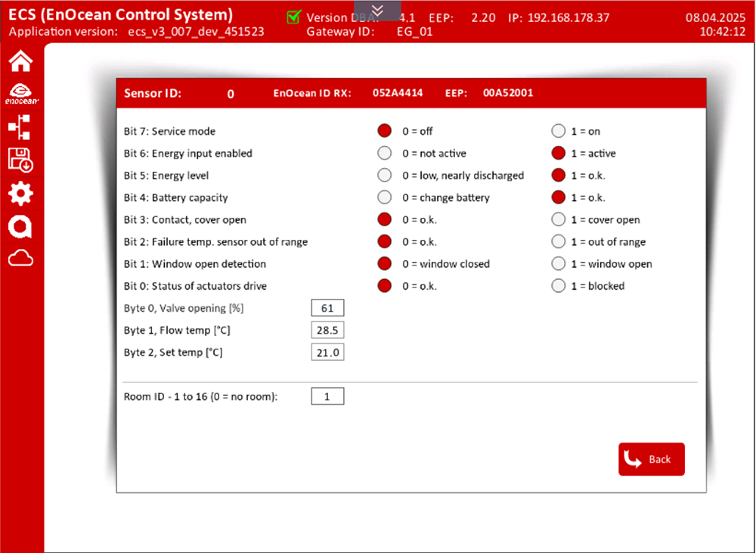Select Battery capacity 0 = change battery
Screen dimensions: 756x553
tap(385, 197)
